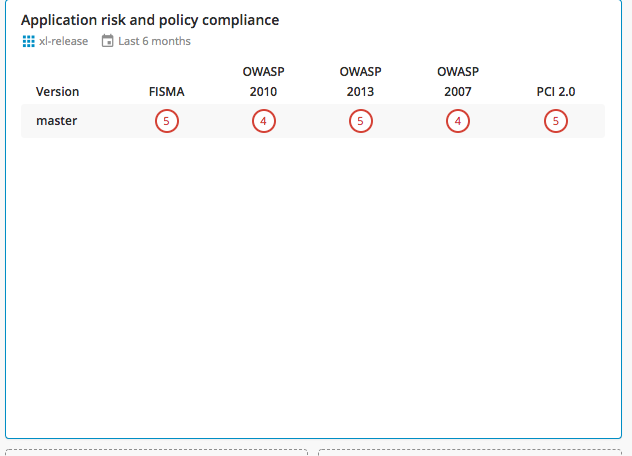This screenshot has width=632, height=456.
Task: Click the Version column header
Action: click(x=57, y=92)
